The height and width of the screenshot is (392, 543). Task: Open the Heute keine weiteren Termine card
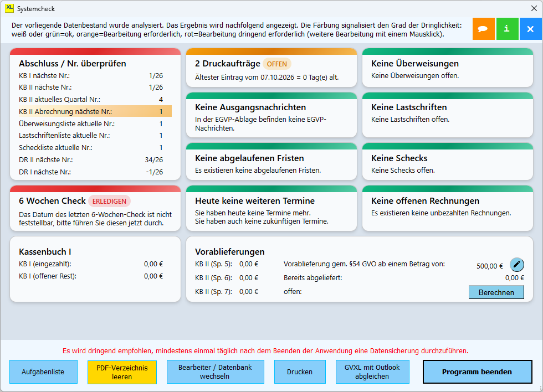pyautogui.click(x=271, y=208)
